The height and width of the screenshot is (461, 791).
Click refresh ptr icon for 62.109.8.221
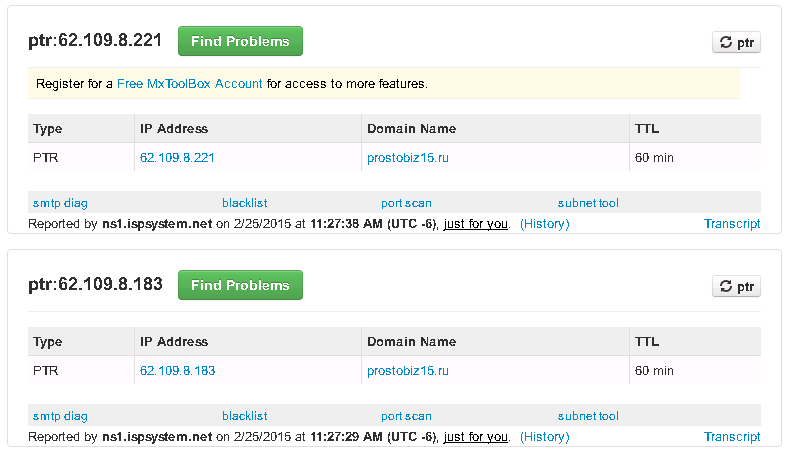(736, 42)
